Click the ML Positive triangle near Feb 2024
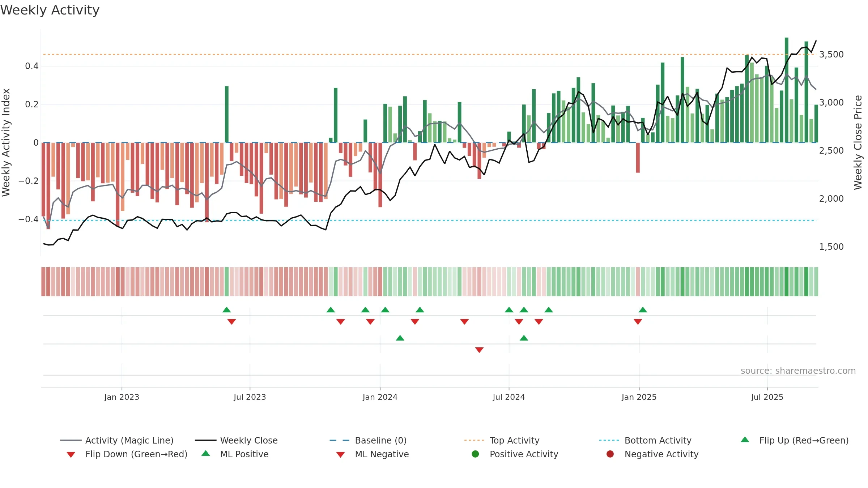The height and width of the screenshot is (488, 868). pyautogui.click(x=400, y=338)
